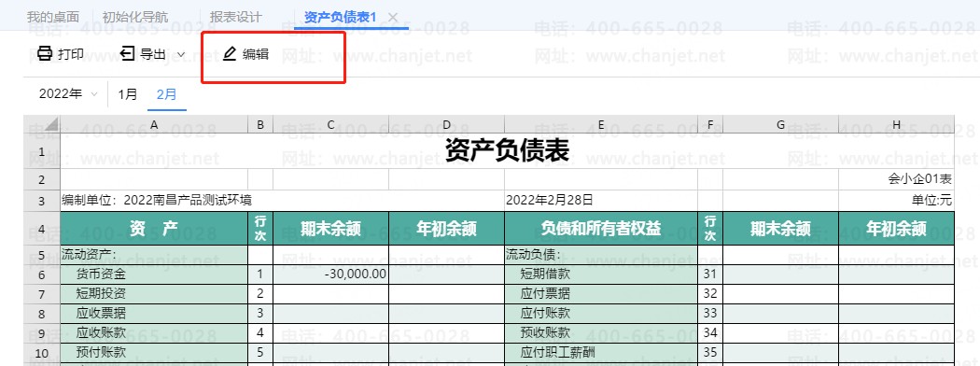Viewport: 980px width, 366px height.
Task: Click the 打印 button
Action: [61, 54]
